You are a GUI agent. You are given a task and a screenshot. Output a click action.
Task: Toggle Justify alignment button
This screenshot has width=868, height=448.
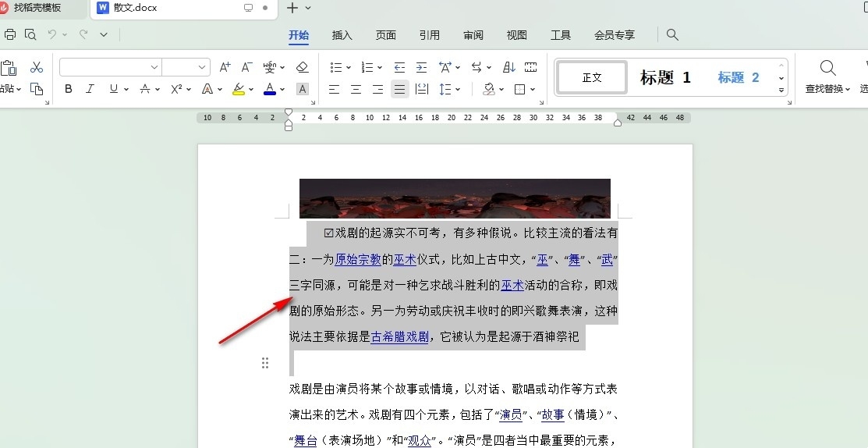point(399,89)
